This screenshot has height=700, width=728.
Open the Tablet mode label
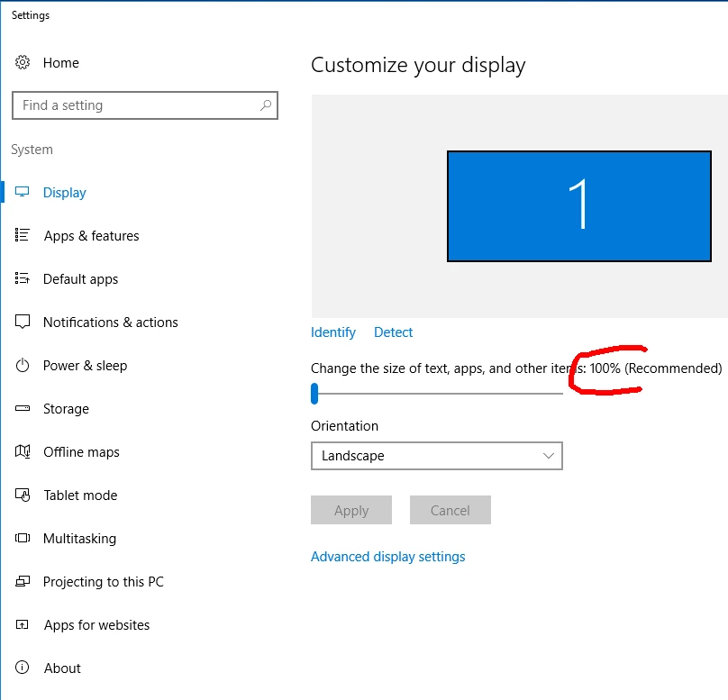tap(80, 495)
